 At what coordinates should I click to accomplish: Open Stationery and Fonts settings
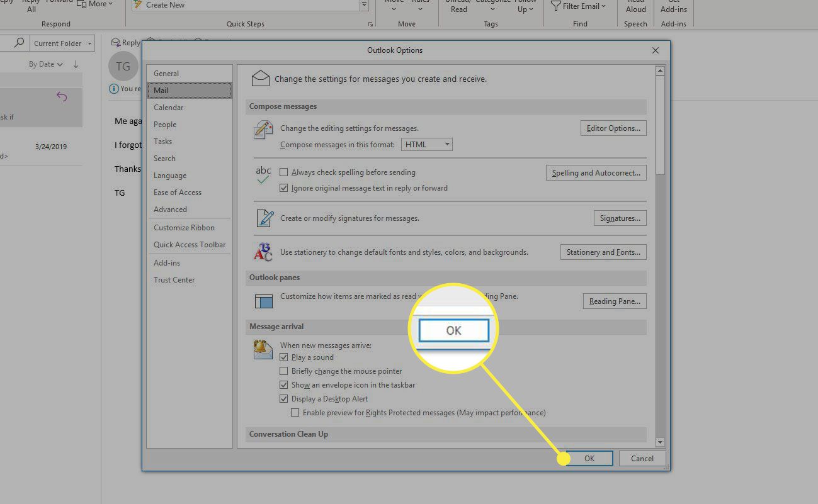(603, 252)
